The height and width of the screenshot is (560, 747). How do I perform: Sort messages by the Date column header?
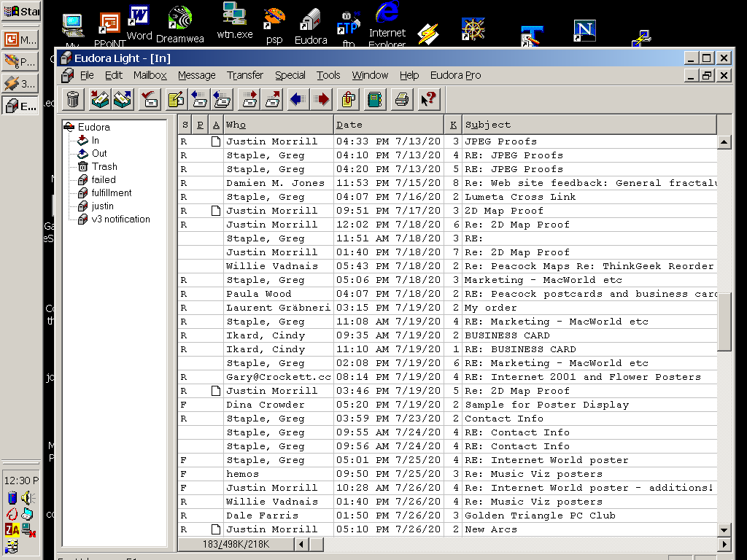tap(388, 125)
